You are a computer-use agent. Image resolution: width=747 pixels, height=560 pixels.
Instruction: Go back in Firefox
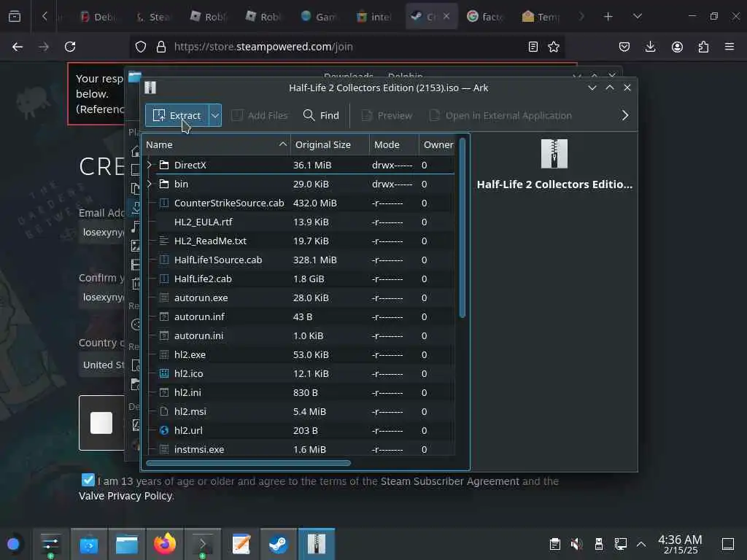coord(18,47)
